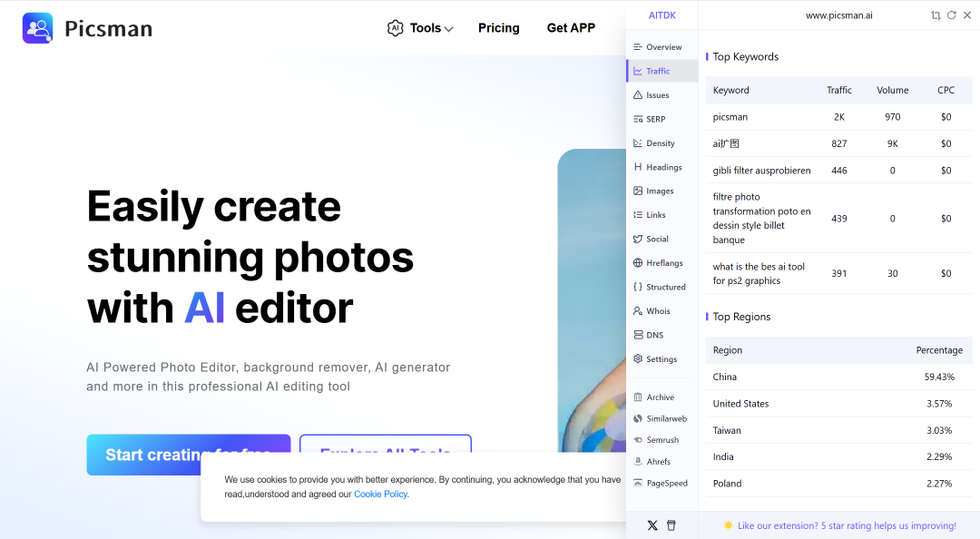
Task: Click the China region row
Action: [838, 377]
